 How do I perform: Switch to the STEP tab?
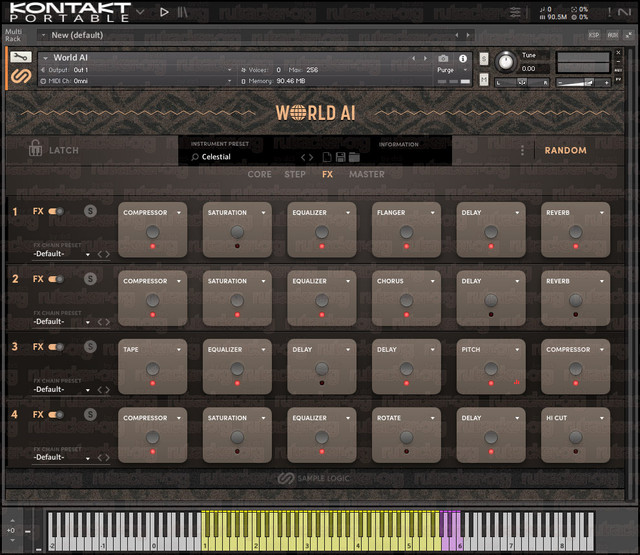point(295,174)
